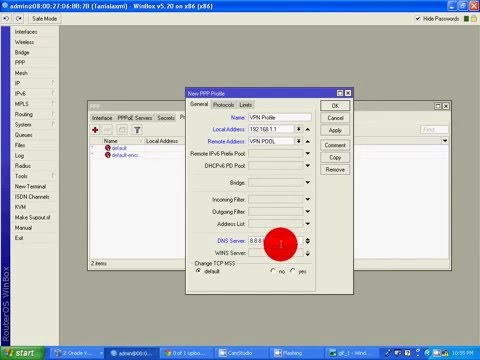Click the red plus add button in PPP window
The width and height of the screenshot is (480, 360).
coord(95,130)
